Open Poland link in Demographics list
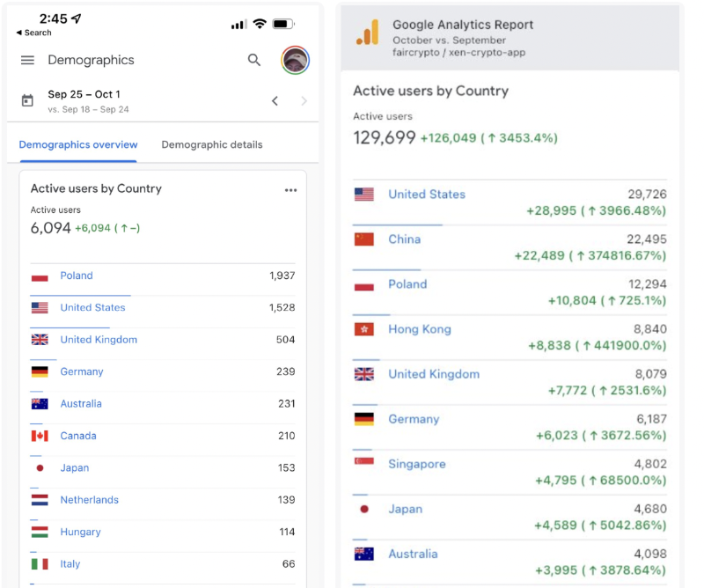Image resolution: width=704 pixels, height=588 pixels. [x=77, y=276]
